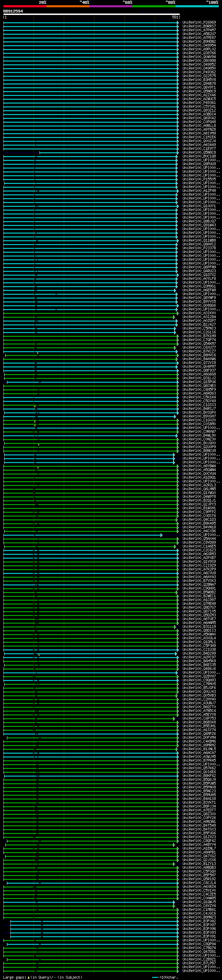Viewport: 222px width, 980px height.
Task: Click the cyan ~100% identity color bar
Action: (197, 6)
